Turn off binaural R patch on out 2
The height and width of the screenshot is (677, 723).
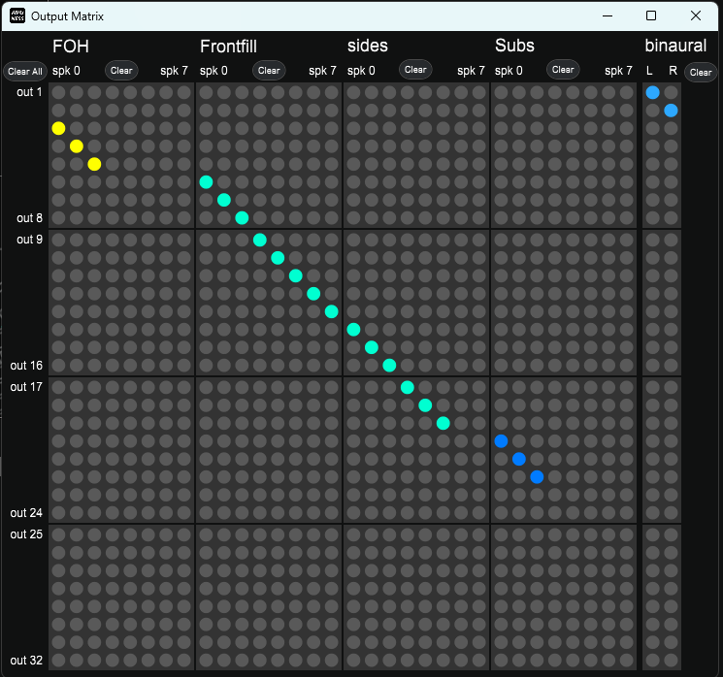[x=671, y=111]
